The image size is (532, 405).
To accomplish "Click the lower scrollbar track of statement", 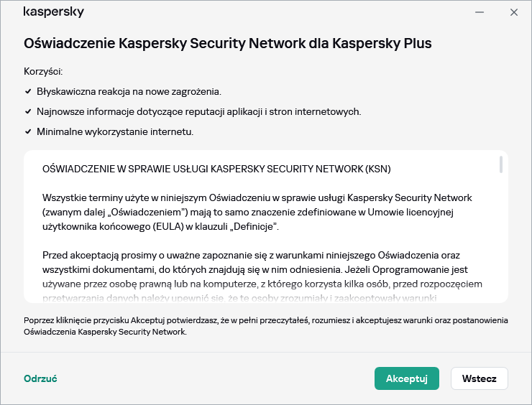I will tap(500, 244).
